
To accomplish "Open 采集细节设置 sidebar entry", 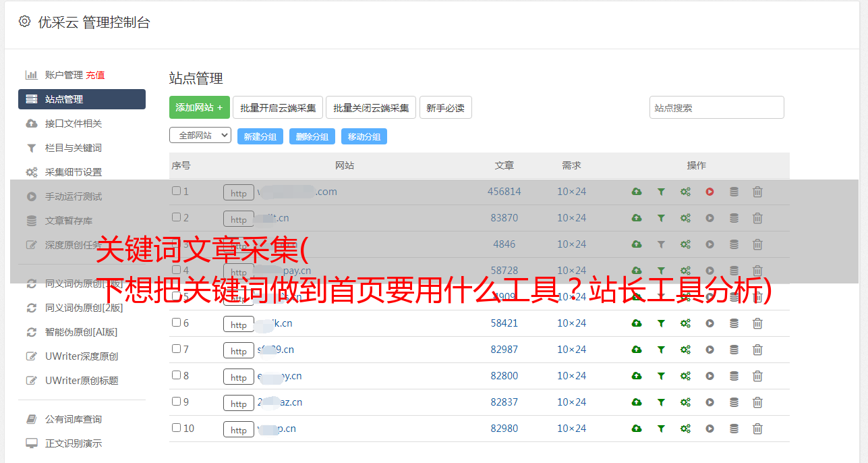I will pos(74,172).
